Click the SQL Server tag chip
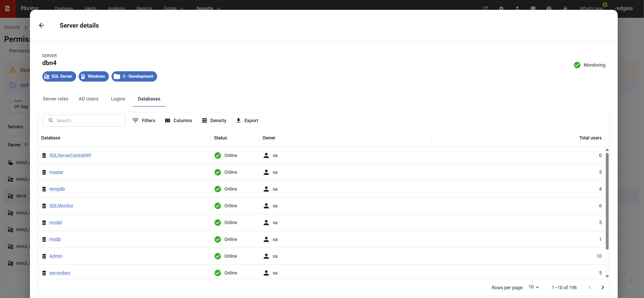Image resolution: width=644 pixels, height=298 pixels. point(59,76)
